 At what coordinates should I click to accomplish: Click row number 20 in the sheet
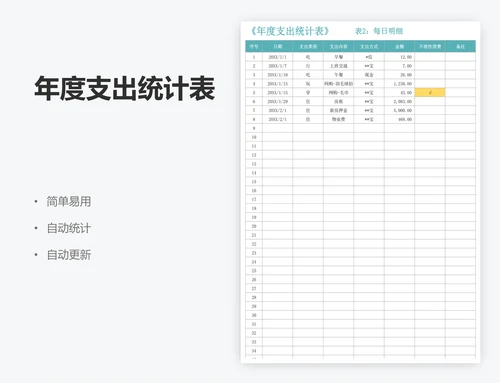tap(254, 226)
